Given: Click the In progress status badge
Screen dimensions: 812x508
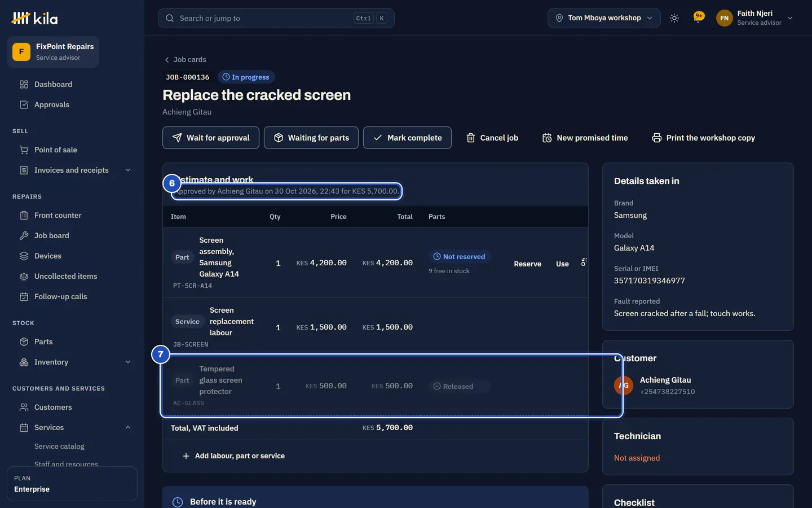Looking at the screenshot, I should click(246, 77).
